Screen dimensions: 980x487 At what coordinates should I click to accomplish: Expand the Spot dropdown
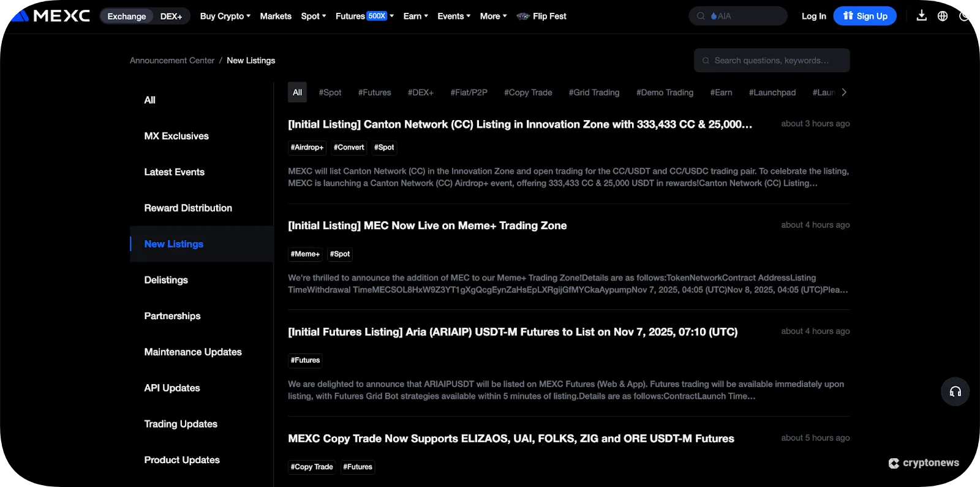(314, 16)
